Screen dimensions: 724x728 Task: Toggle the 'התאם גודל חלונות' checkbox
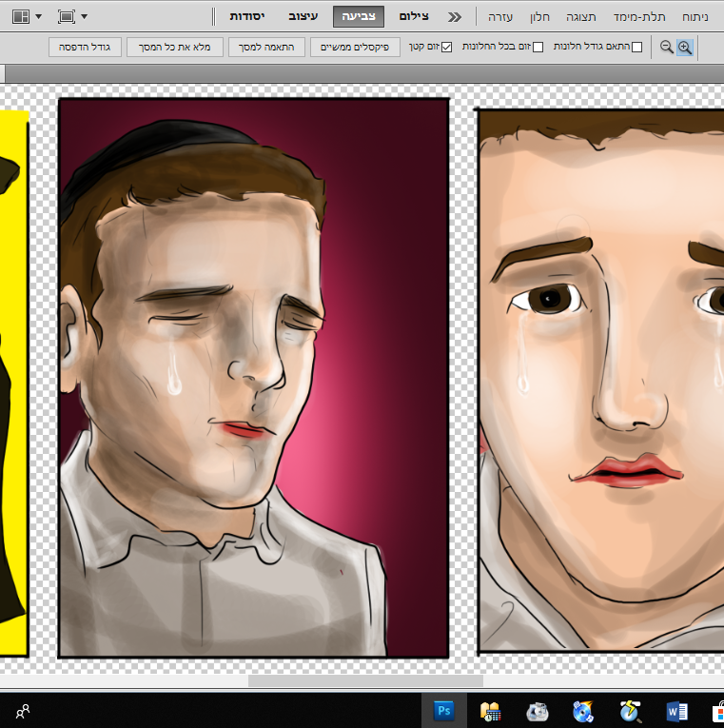point(636,47)
